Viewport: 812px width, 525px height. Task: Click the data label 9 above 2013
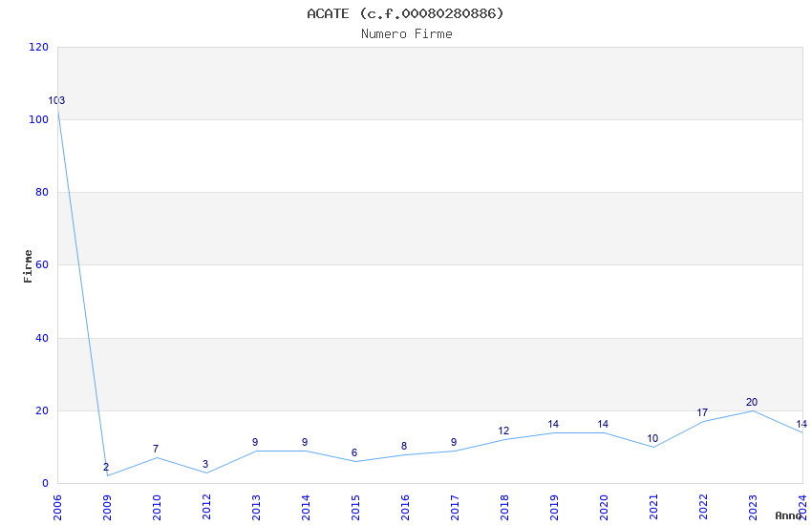tap(255, 442)
